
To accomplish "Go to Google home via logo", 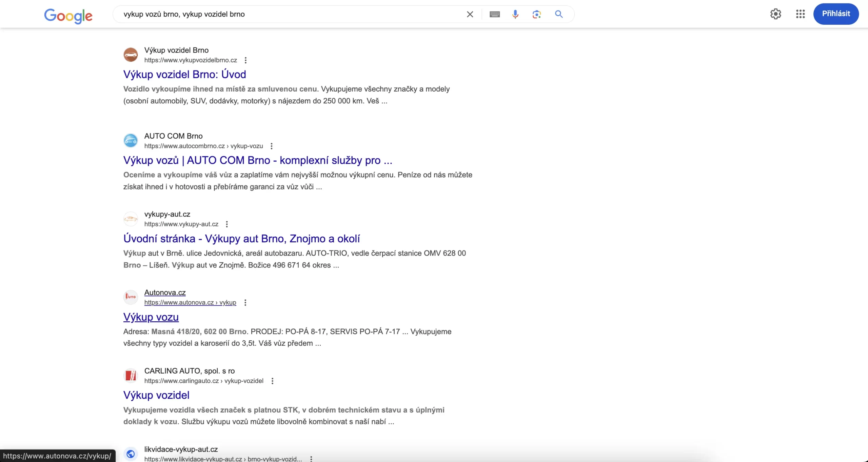I will [68, 16].
